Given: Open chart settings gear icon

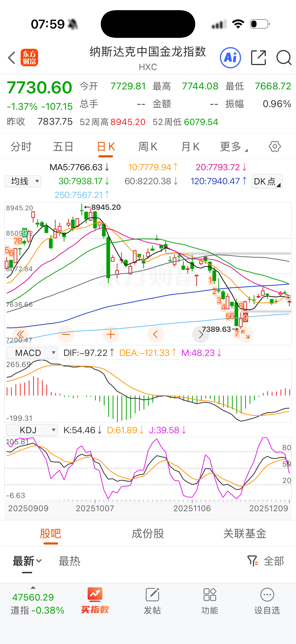Looking at the screenshot, I should click(274, 146).
